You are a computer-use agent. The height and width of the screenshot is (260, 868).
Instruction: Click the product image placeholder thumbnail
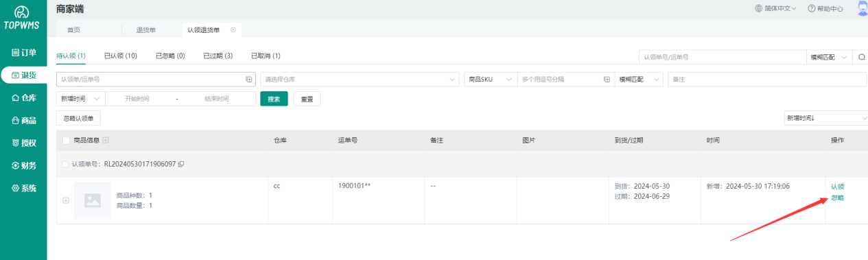(x=93, y=200)
